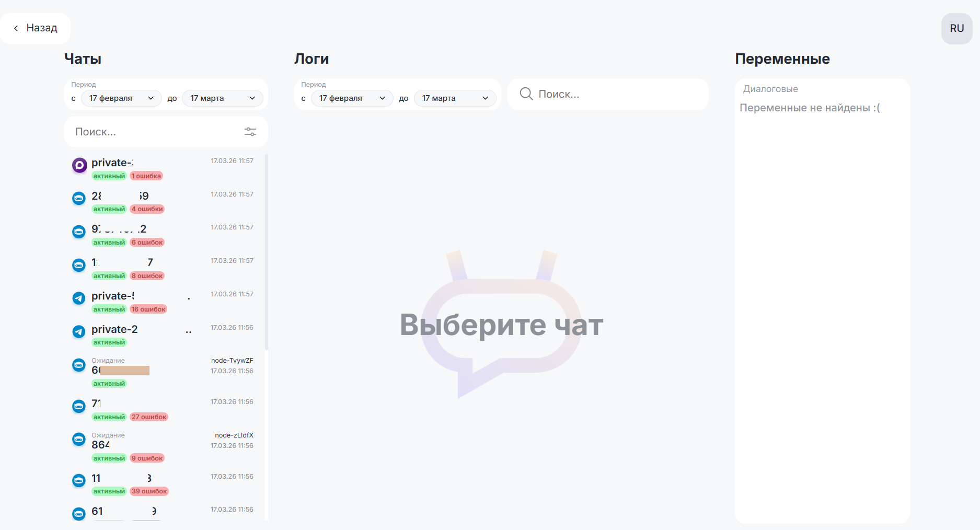Go back with the Назад button

click(x=36, y=28)
